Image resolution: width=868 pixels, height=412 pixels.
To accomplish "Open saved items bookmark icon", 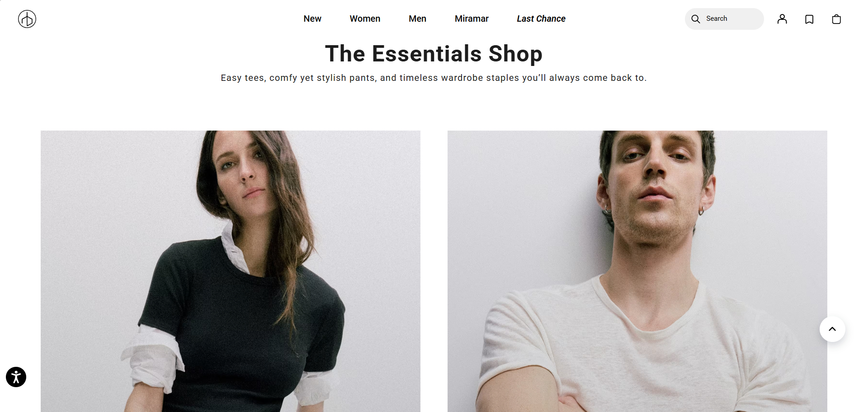I will (809, 19).
